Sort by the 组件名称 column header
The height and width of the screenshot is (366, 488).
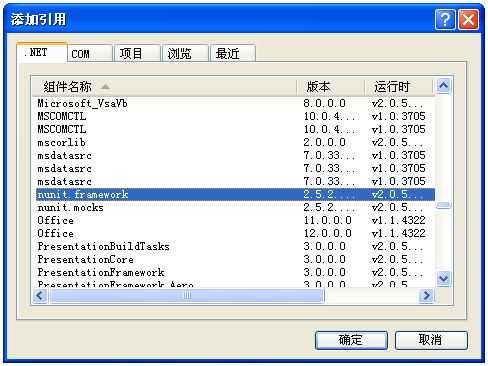pos(165,87)
